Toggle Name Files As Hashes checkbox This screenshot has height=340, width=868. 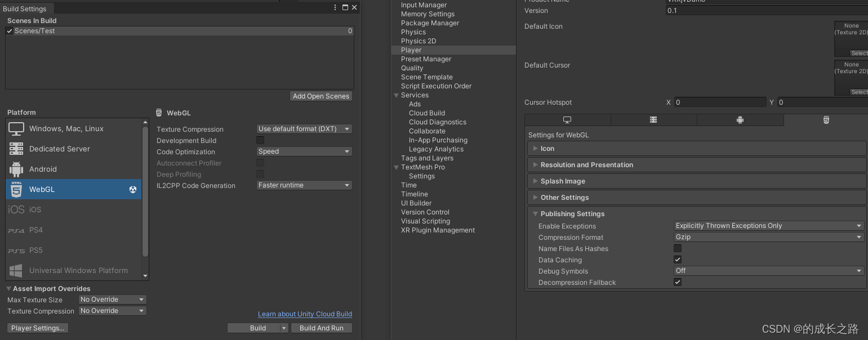coord(678,248)
